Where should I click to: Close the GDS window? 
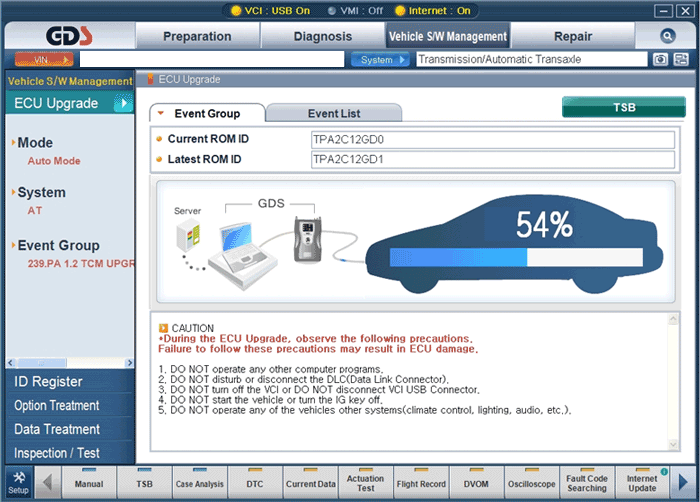pos(684,11)
